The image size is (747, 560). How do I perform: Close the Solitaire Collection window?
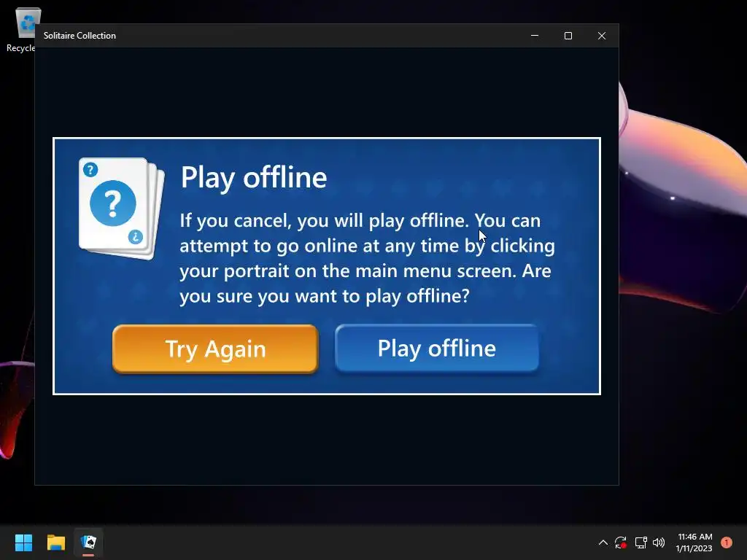pos(602,36)
